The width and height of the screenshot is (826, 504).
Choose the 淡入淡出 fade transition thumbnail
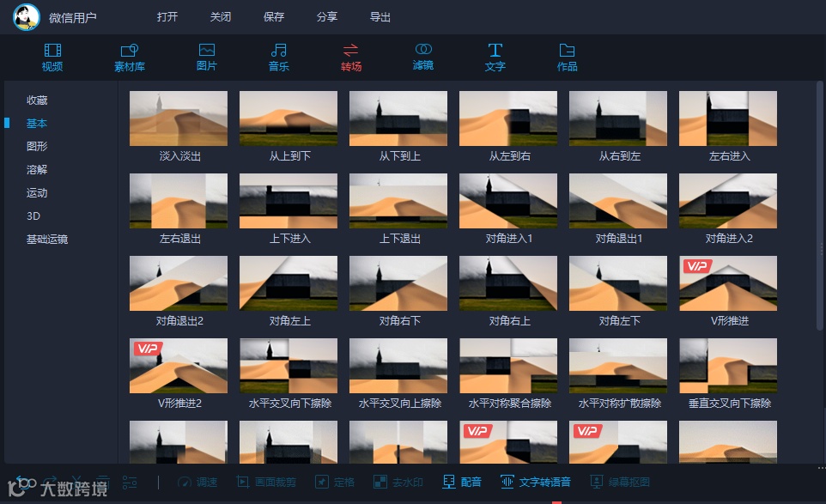[x=179, y=118]
